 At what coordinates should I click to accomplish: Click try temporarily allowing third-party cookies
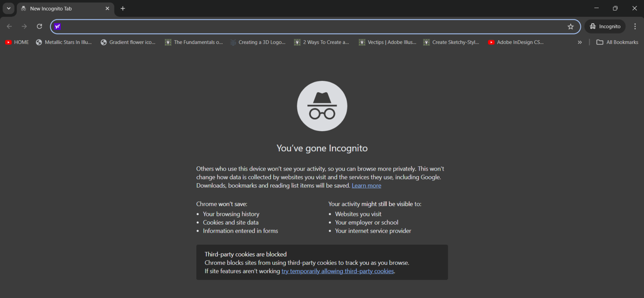(x=338, y=271)
